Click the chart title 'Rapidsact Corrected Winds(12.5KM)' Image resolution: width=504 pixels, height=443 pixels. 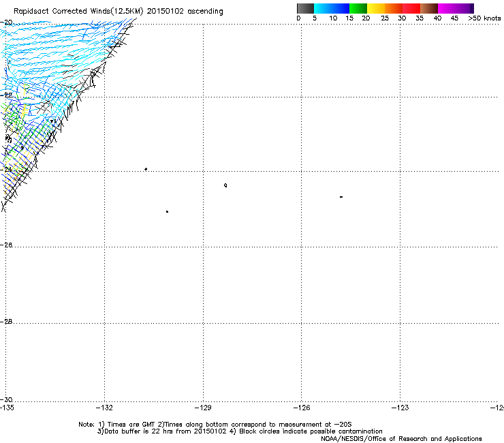click(x=78, y=12)
